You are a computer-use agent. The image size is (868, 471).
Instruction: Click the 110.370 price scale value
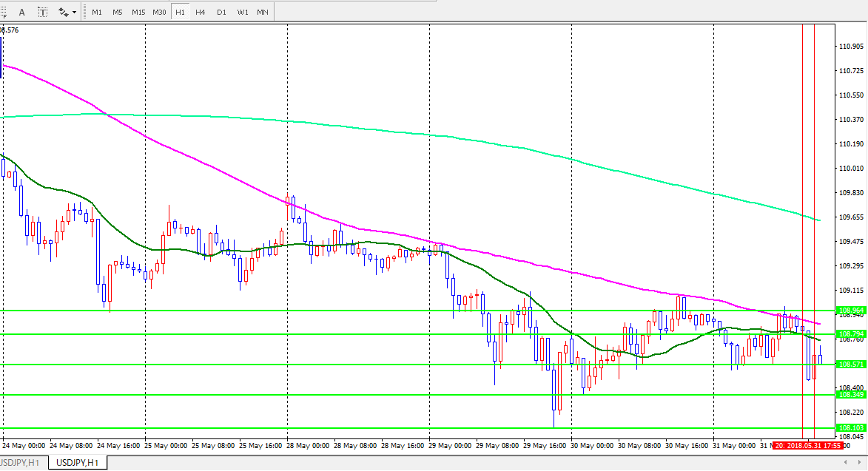tap(852, 119)
